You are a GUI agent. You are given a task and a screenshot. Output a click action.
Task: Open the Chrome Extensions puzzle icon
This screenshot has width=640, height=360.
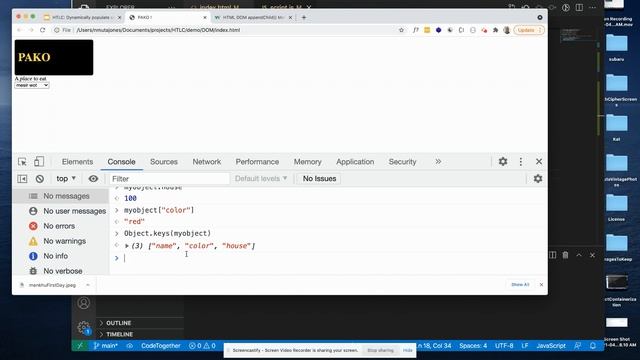coord(496,30)
